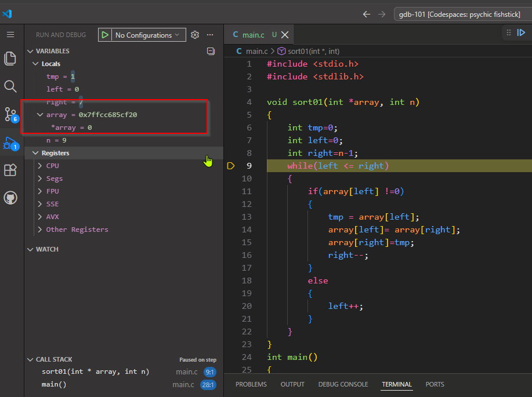Expand the AVX registers

(40, 217)
